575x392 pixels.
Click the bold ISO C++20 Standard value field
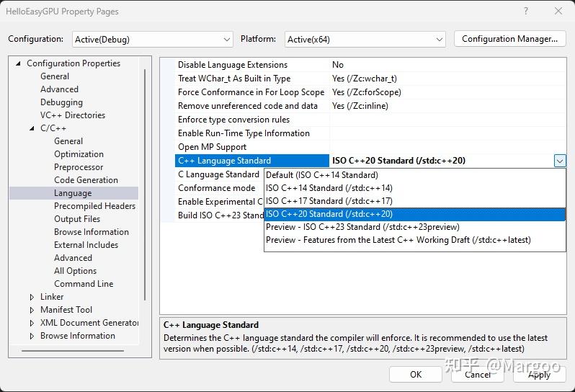(x=442, y=161)
